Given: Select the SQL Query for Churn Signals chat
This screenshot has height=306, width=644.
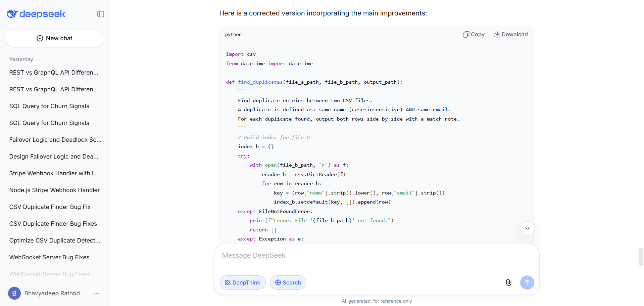Looking at the screenshot, I should [x=49, y=106].
